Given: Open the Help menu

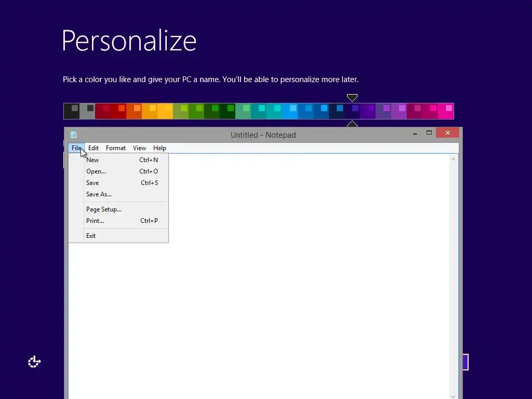Looking at the screenshot, I should pyautogui.click(x=159, y=148).
